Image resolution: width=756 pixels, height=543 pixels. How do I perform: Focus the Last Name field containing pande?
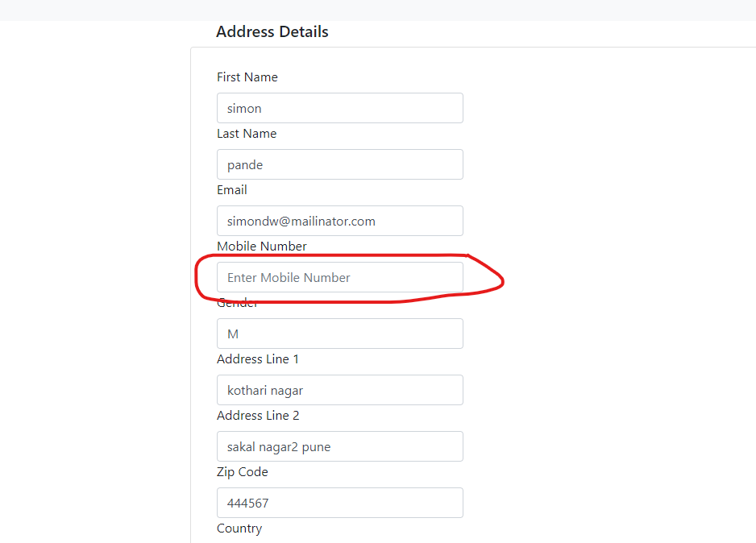click(340, 164)
